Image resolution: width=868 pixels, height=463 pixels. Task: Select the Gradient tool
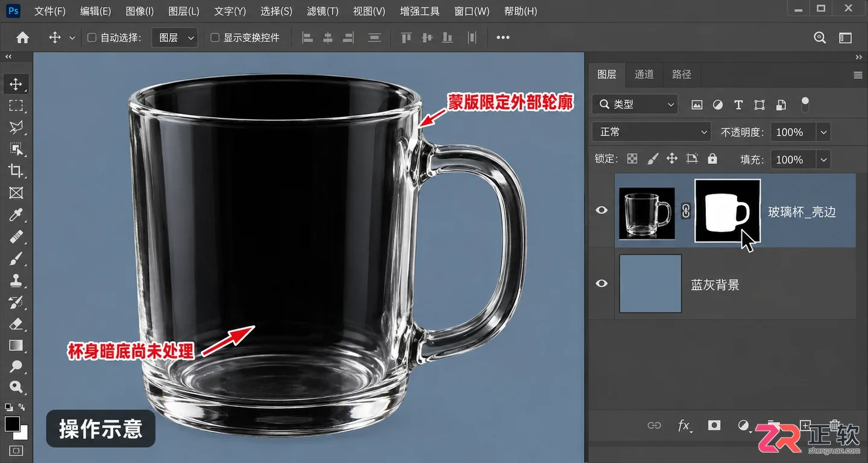tap(16, 345)
